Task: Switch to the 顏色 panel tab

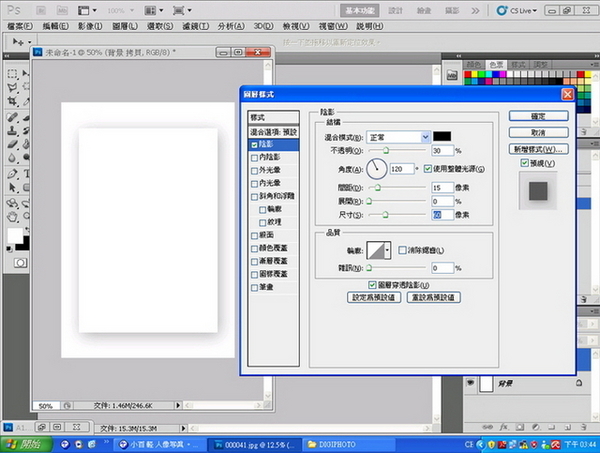Action: [x=474, y=65]
